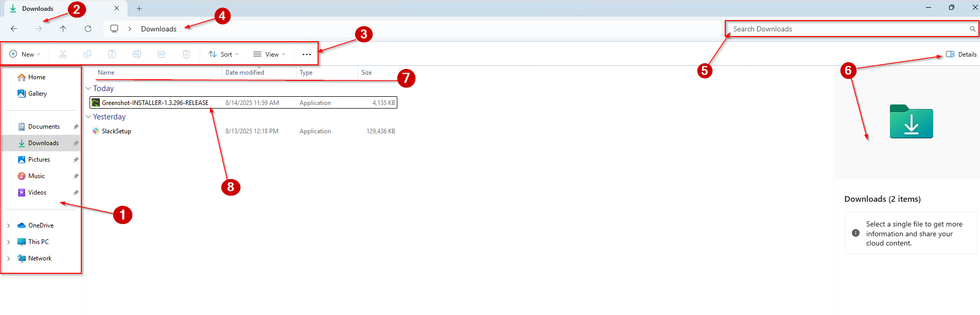Click the forward navigation arrow
This screenshot has width=980, height=315.
click(39, 29)
